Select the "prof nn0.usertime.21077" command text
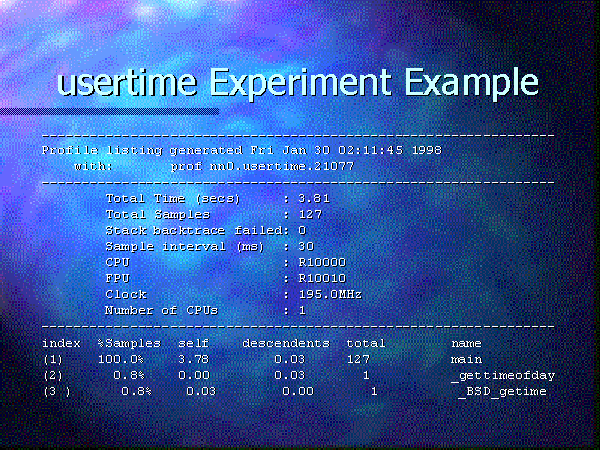 pyautogui.click(x=241, y=165)
